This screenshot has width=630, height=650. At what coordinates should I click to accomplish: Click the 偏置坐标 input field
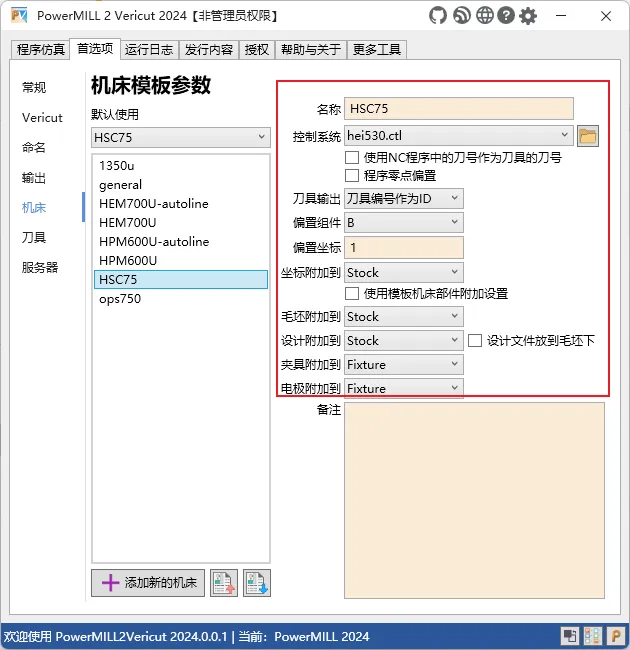(x=404, y=247)
